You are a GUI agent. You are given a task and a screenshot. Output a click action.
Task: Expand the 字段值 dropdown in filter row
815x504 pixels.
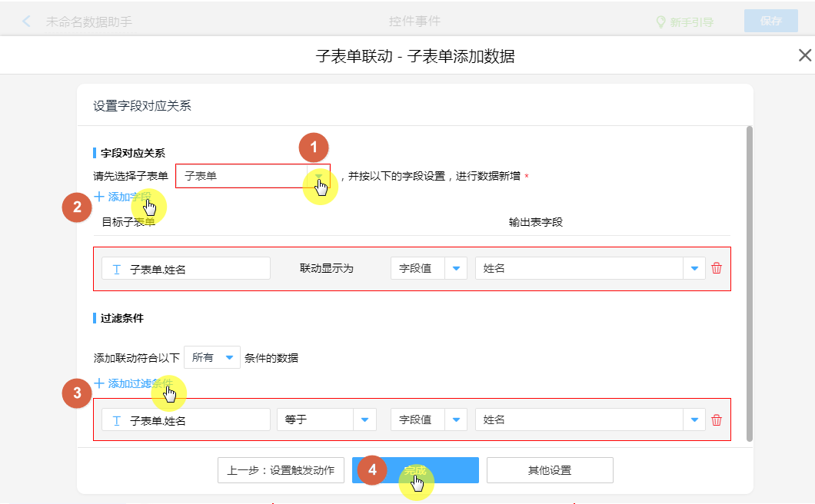(x=456, y=419)
